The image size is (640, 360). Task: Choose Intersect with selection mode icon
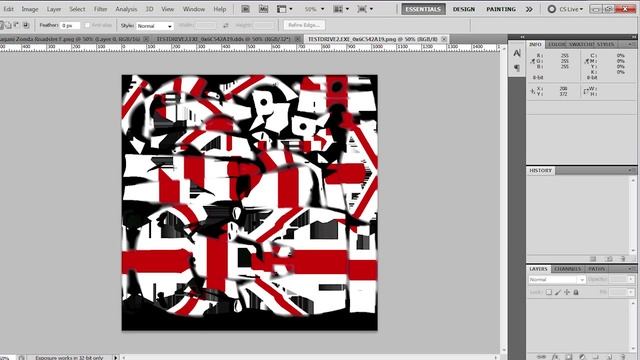26,25
